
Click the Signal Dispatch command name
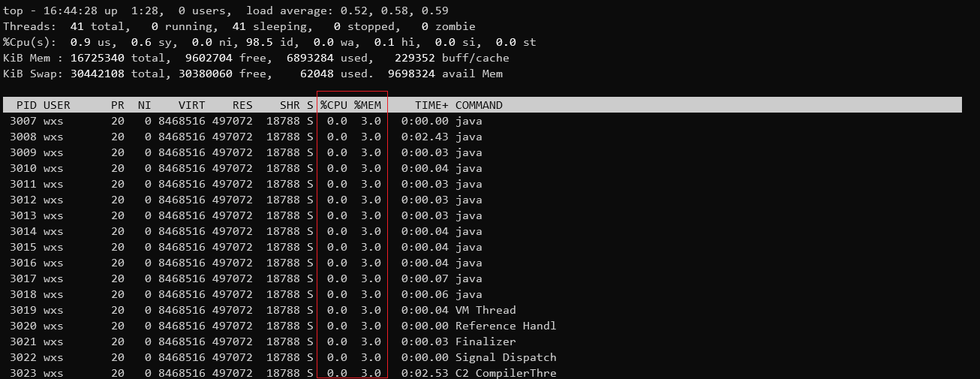[x=506, y=357]
